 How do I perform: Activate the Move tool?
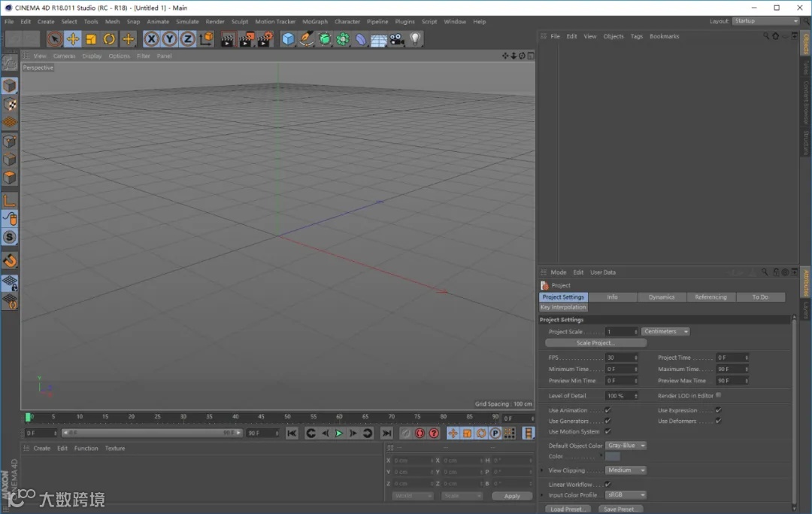pos(72,39)
